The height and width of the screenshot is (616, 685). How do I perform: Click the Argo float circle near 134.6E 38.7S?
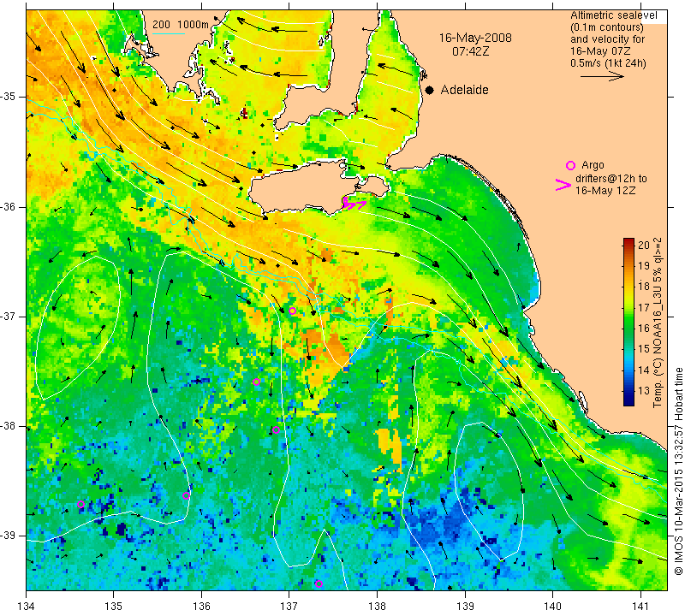(x=80, y=504)
